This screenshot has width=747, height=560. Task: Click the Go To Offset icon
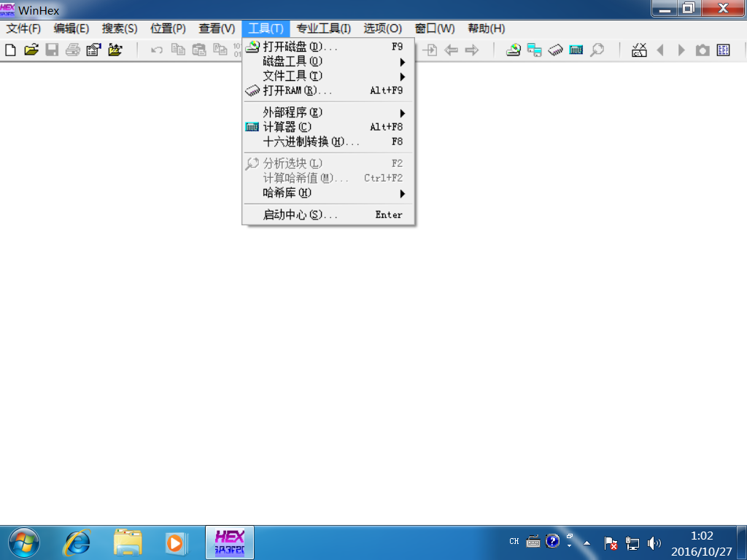pyautogui.click(x=430, y=50)
